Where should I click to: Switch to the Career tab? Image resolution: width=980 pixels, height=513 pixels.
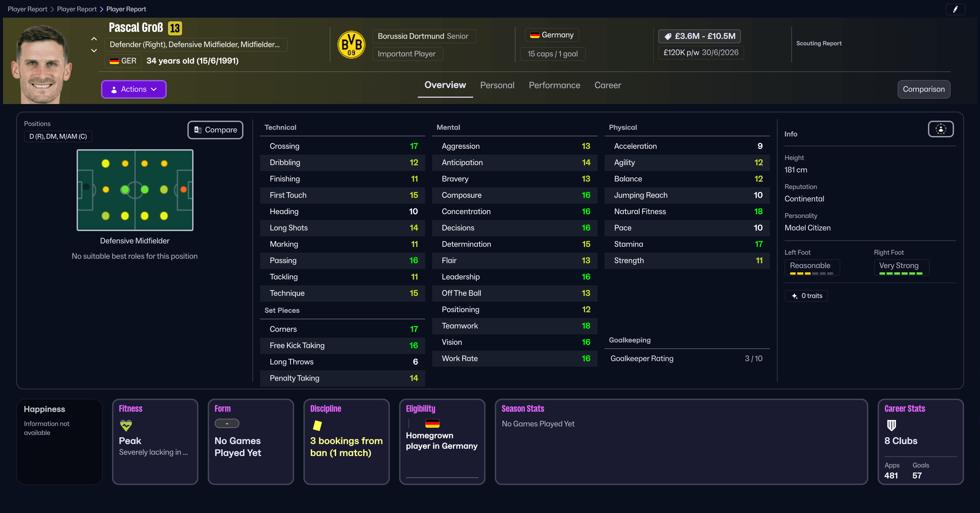coord(608,85)
